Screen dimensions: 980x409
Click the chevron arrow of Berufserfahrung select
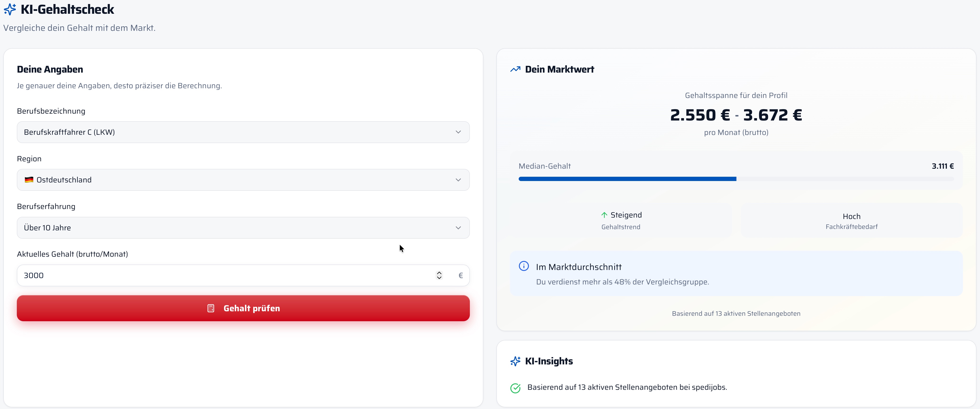[458, 228]
